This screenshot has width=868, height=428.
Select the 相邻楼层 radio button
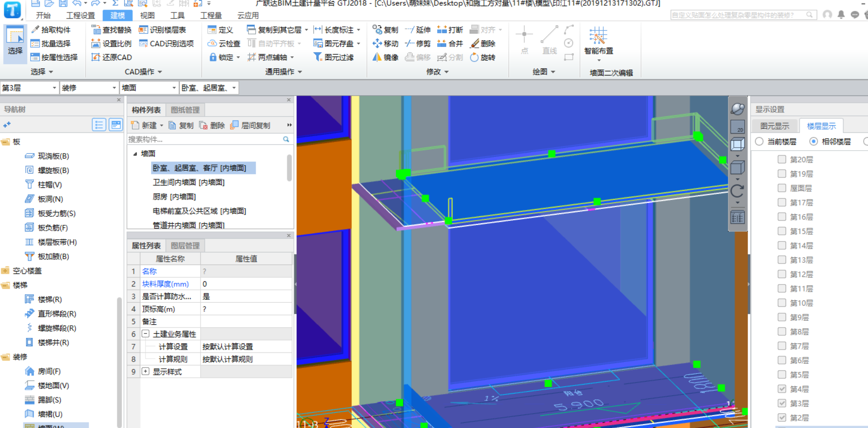(x=813, y=142)
